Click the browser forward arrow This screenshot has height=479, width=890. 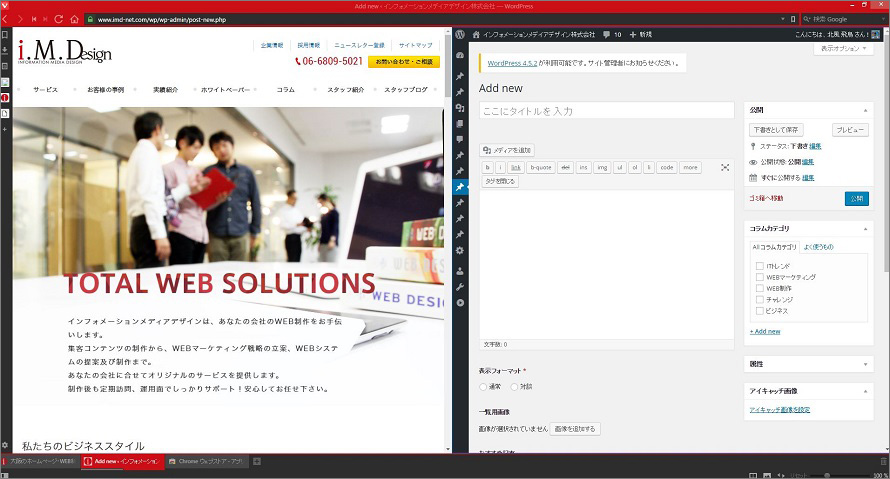[x=20, y=19]
